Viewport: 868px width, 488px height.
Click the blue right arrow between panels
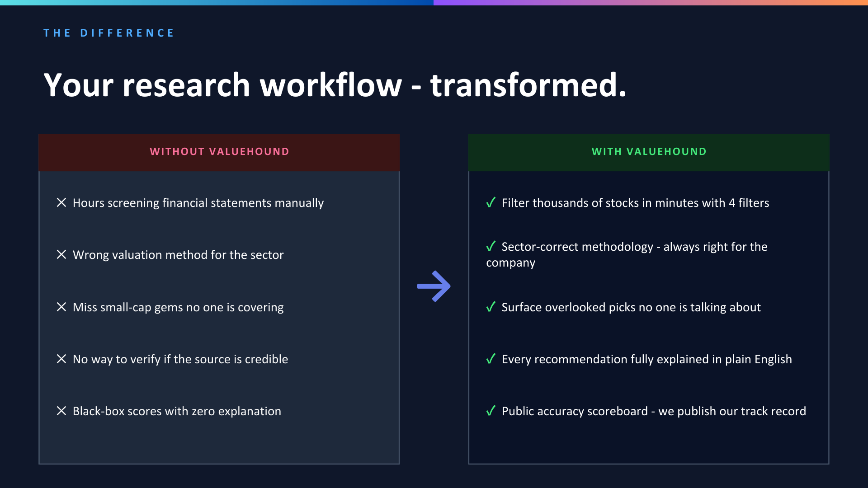tap(434, 286)
